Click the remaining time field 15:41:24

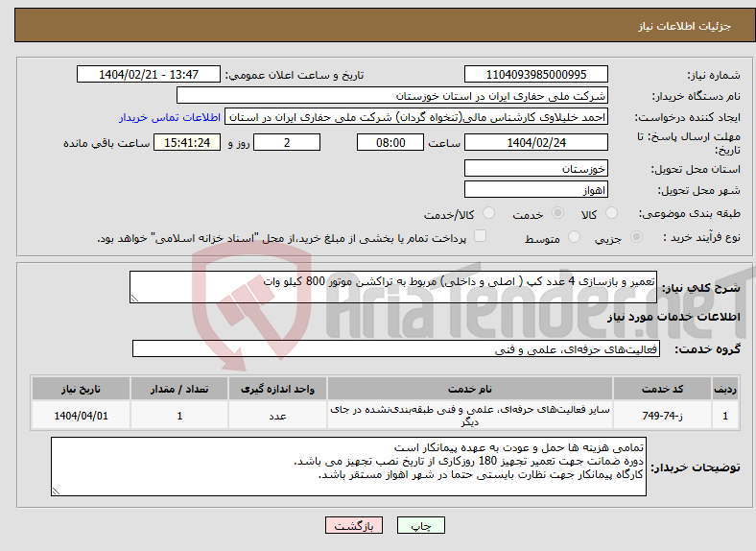click(x=187, y=142)
